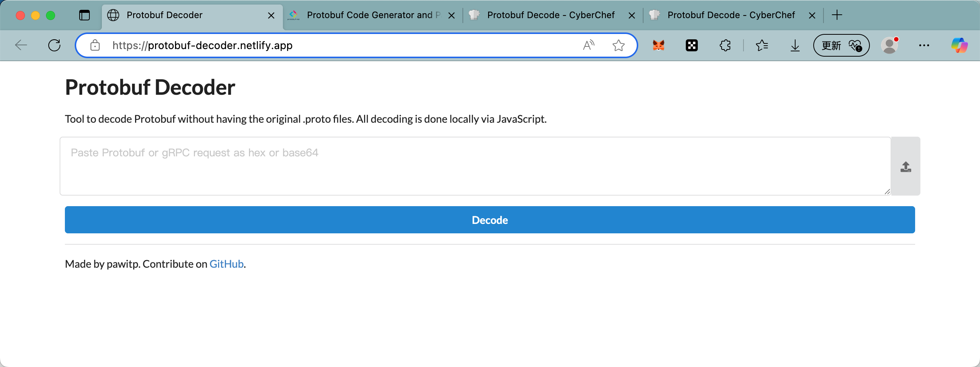Enter Immersive Reader mode
980x367 pixels.
click(588, 45)
